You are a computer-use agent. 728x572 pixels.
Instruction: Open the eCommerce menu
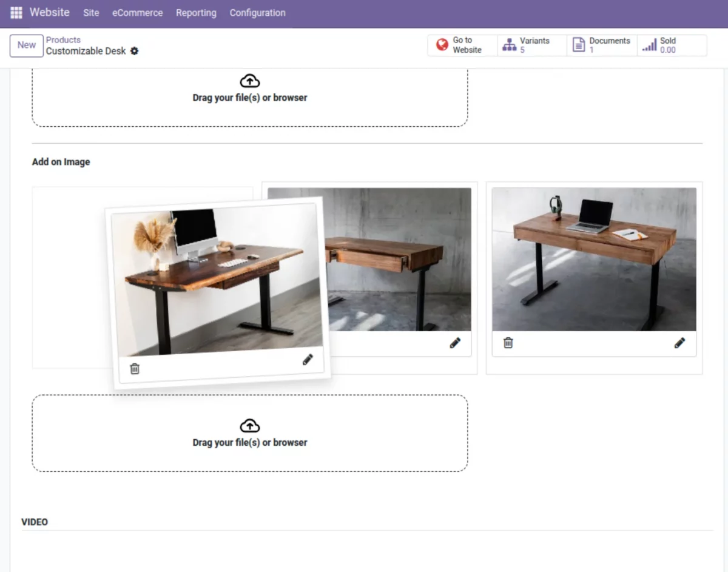[138, 13]
